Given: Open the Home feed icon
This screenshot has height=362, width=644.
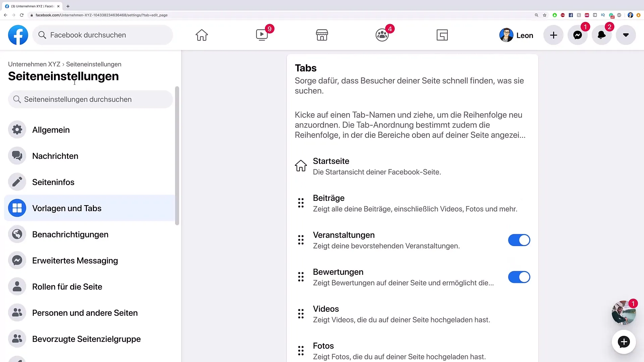Looking at the screenshot, I should point(202,35).
